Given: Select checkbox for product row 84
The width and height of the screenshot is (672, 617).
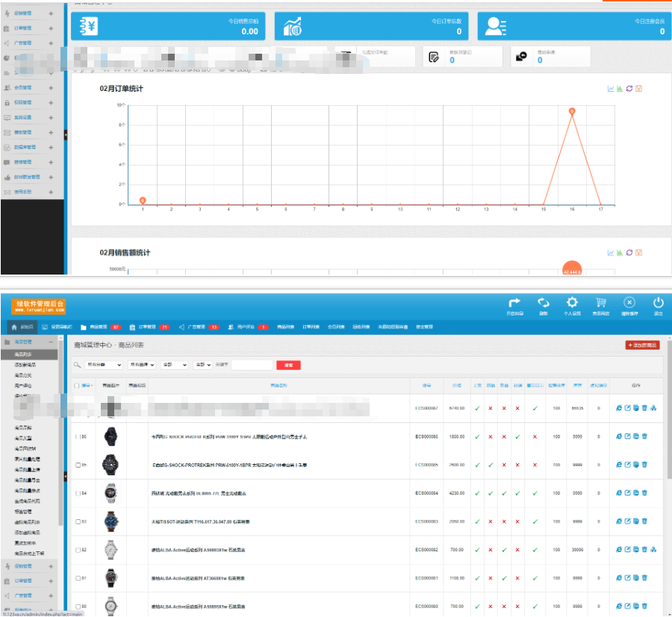Looking at the screenshot, I should pos(78,492).
